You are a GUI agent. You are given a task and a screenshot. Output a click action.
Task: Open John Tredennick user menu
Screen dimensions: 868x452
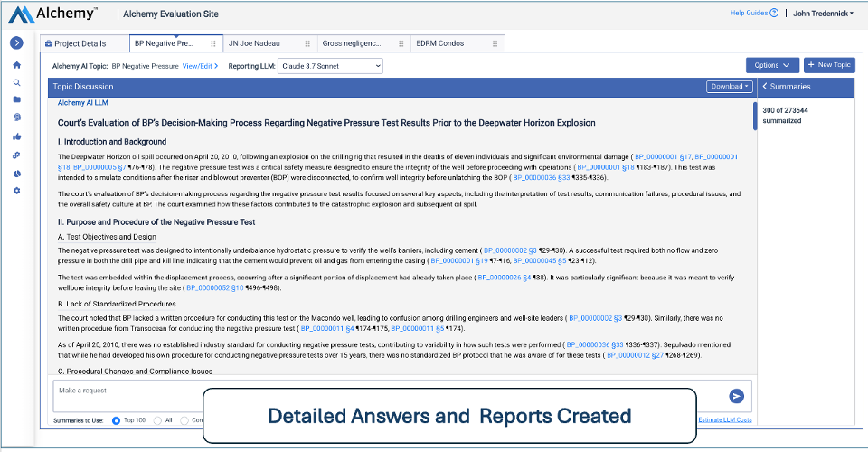tap(823, 14)
